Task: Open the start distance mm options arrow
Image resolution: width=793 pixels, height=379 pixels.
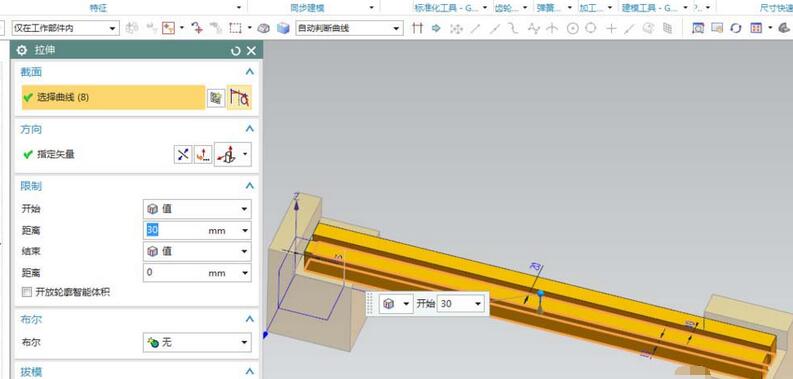Action: click(x=245, y=231)
